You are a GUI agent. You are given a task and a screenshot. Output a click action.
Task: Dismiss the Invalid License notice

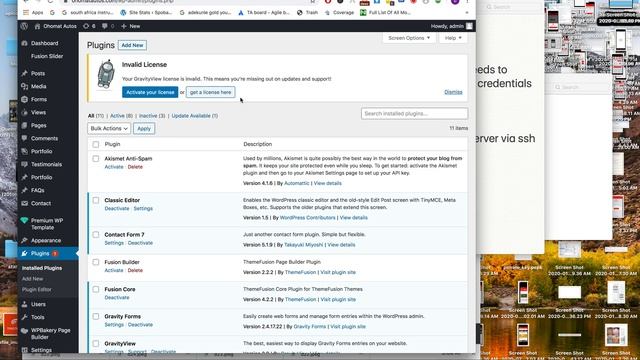(x=453, y=92)
